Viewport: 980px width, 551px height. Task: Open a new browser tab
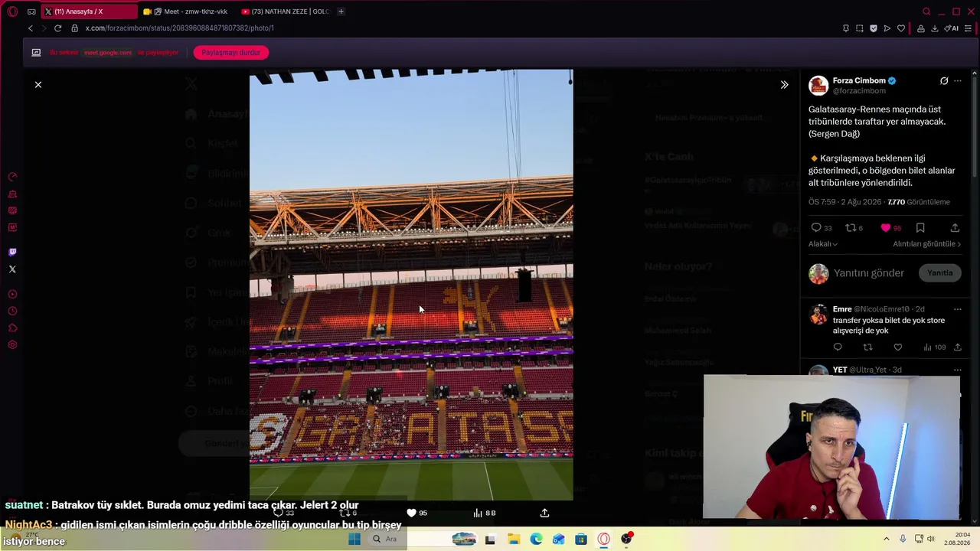pyautogui.click(x=341, y=11)
